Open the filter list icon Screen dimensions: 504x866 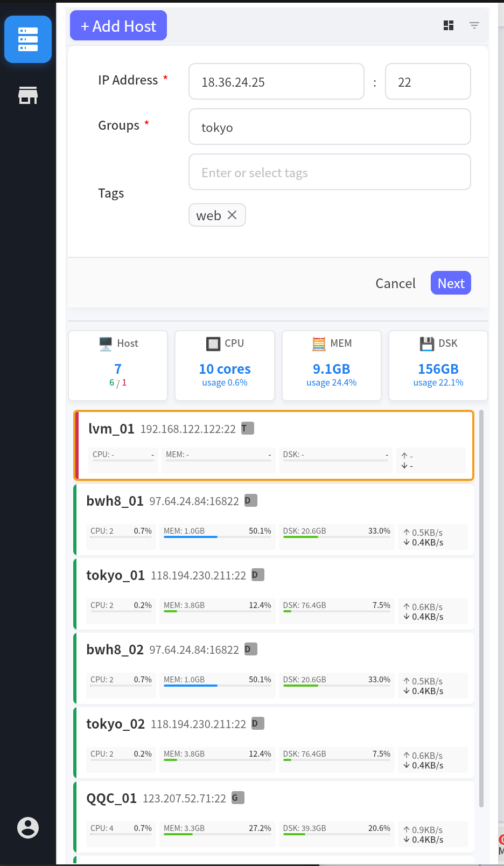(x=474, y=25)
